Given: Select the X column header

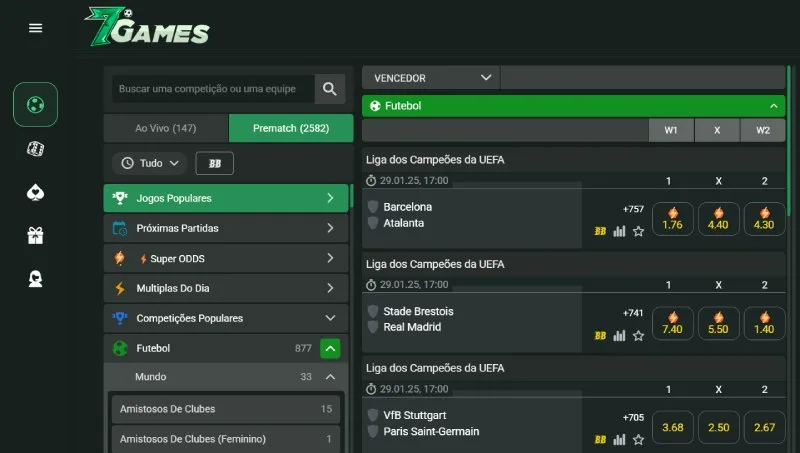Looking at the screenshot, I should point(717,130).
